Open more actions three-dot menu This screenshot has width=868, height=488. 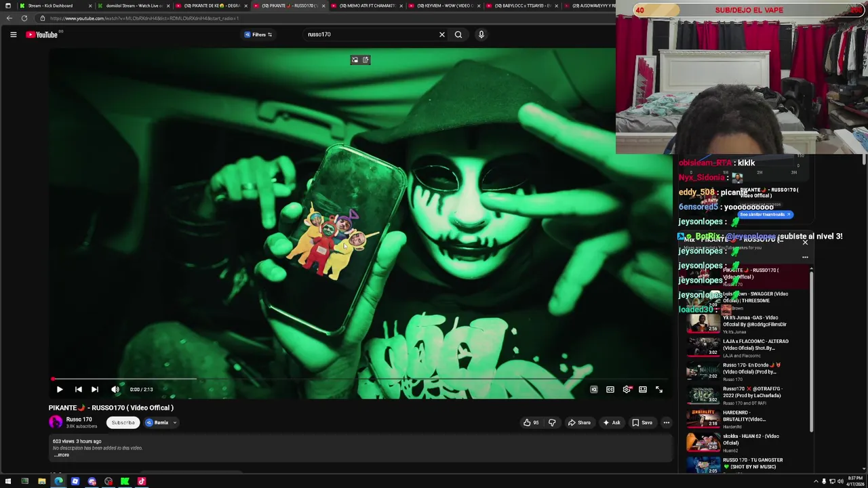pyautogui.click(x=667, y=423)
